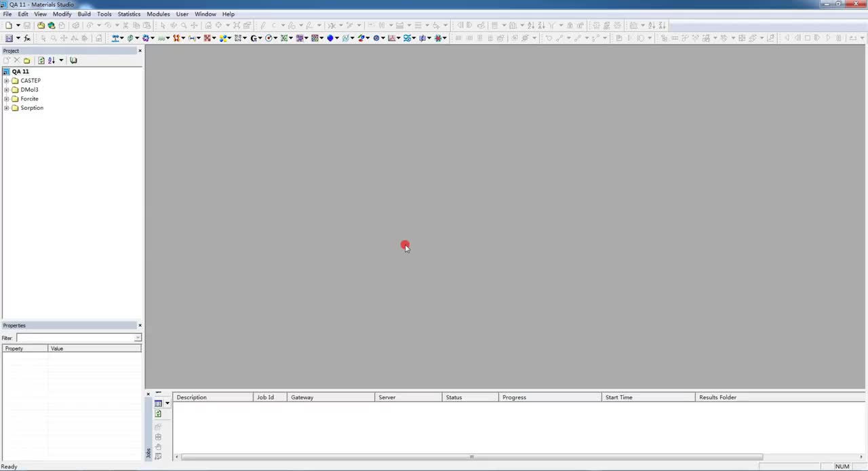Click the first modules toolbar icon
Screen dimensions: 868x471
coord(115,38)
